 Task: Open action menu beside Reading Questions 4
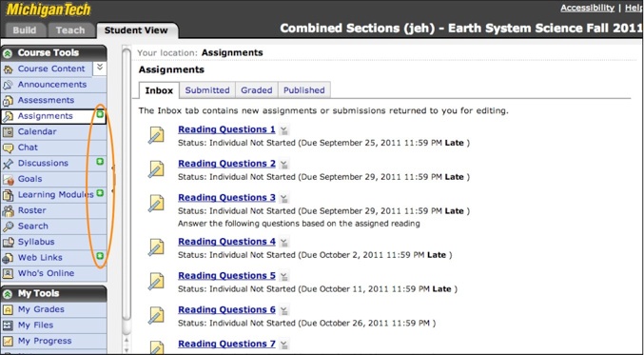click(x=284, y=242)
